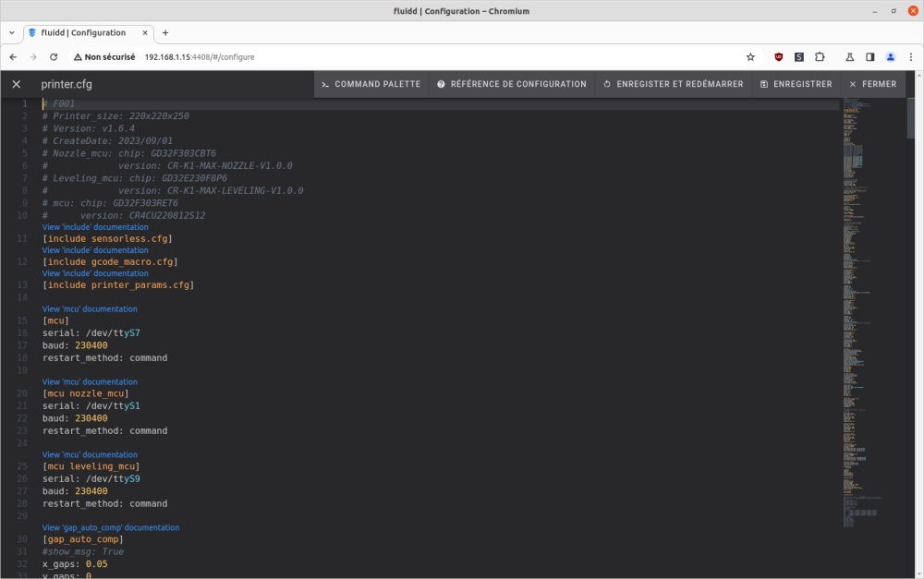Bookmark this page with star icon

coord(750,57)
